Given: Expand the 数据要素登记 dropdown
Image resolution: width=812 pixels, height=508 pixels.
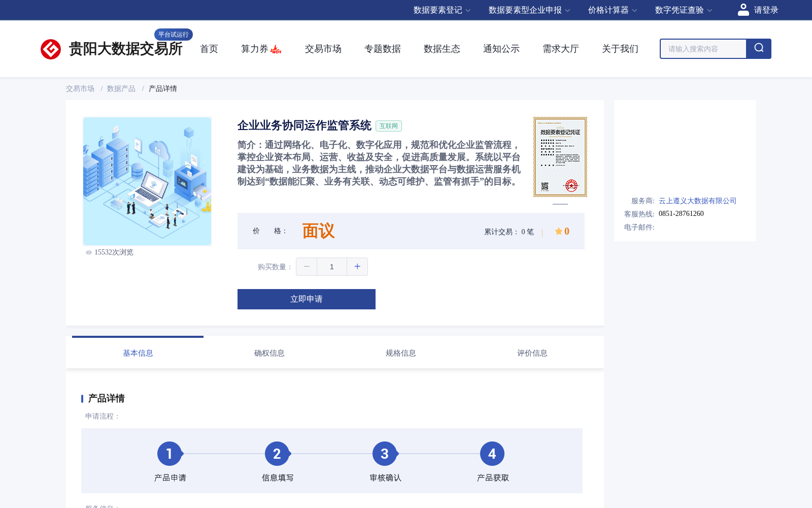Looking at the screenshot, I should [x=442, y=10].
